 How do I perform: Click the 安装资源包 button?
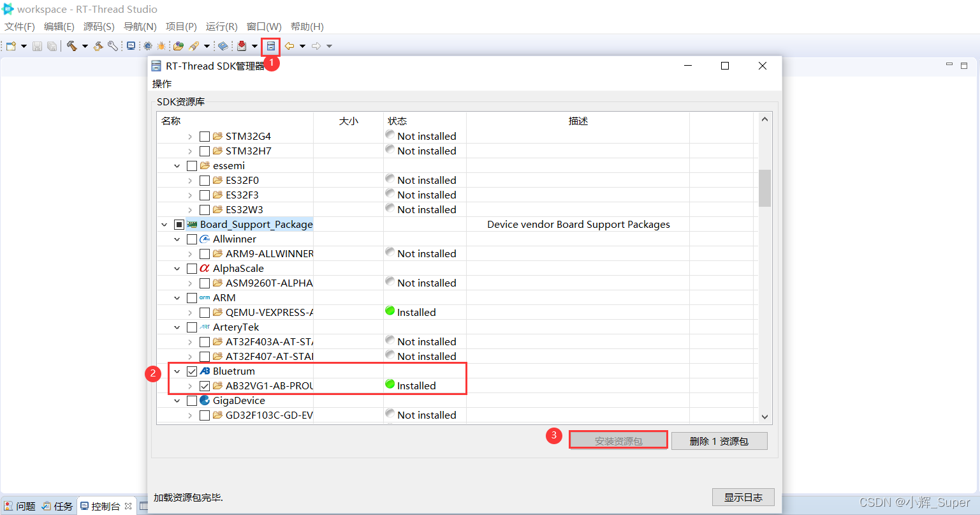[618, 441]
